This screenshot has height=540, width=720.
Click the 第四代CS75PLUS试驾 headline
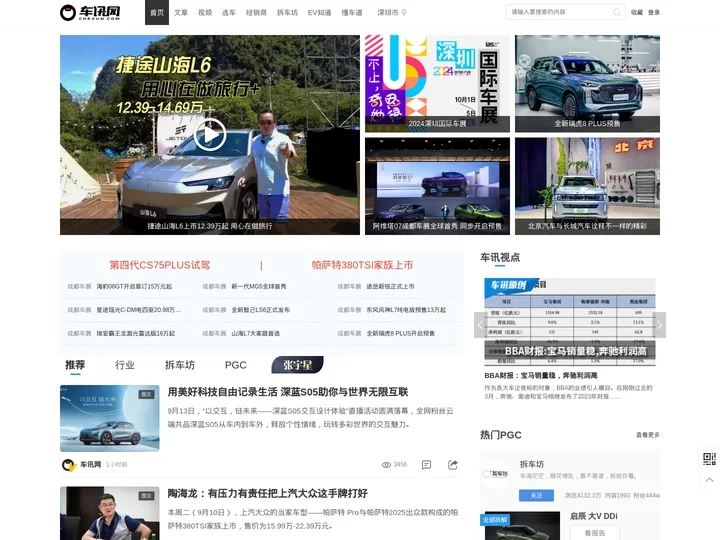[160, 265]
